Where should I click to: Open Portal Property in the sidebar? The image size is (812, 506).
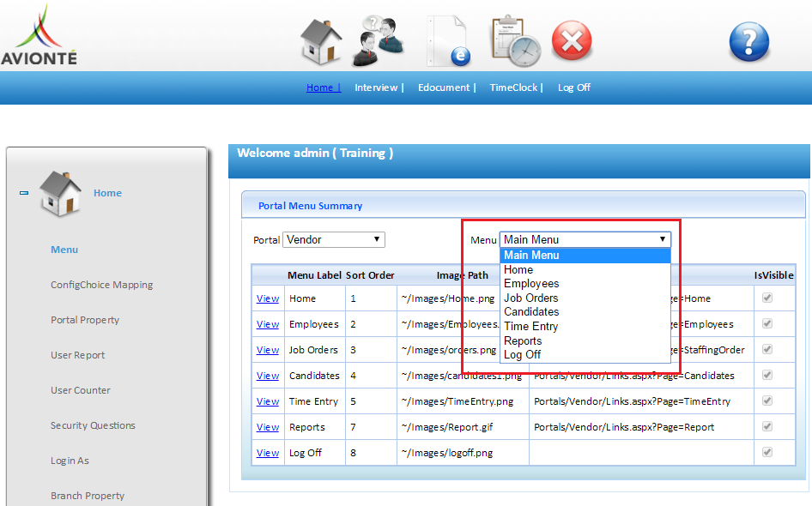(85, 320)
